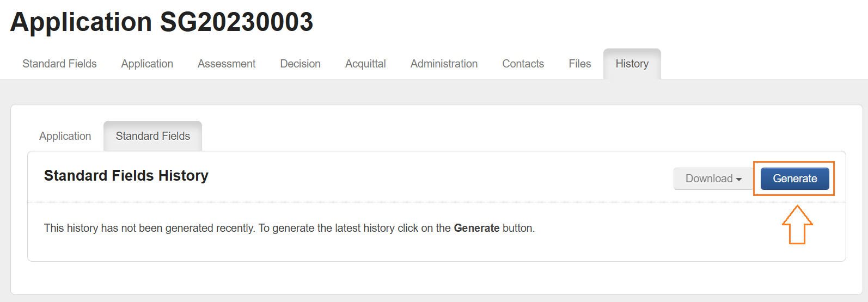The width and height of the screenshot is (868, 302).
Task: Select the Standard Fields sub-tab inside History
Action: [x=152, y=136]
